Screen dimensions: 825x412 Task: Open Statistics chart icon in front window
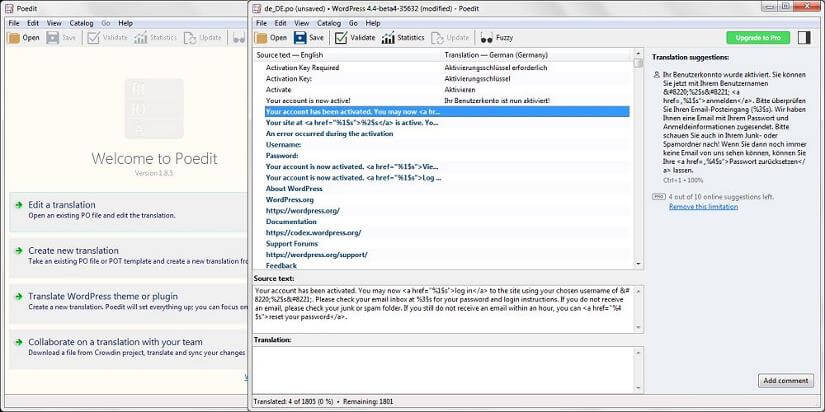(x=388, y=37)
